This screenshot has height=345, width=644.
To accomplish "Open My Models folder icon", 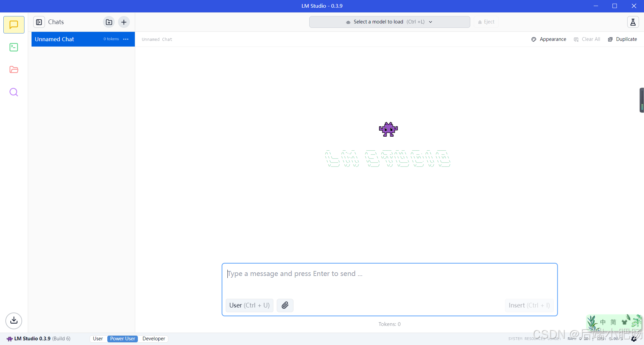I will coord(14,70).
